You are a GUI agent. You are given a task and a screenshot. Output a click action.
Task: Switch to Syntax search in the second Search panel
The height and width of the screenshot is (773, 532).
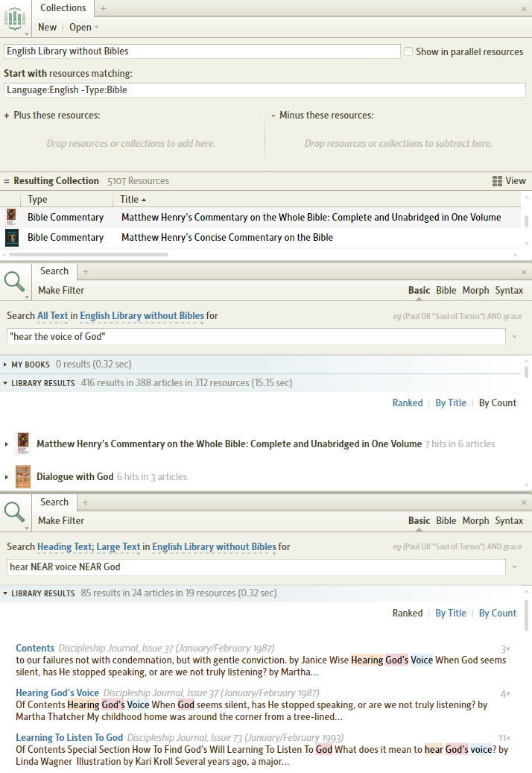(509, 520)
